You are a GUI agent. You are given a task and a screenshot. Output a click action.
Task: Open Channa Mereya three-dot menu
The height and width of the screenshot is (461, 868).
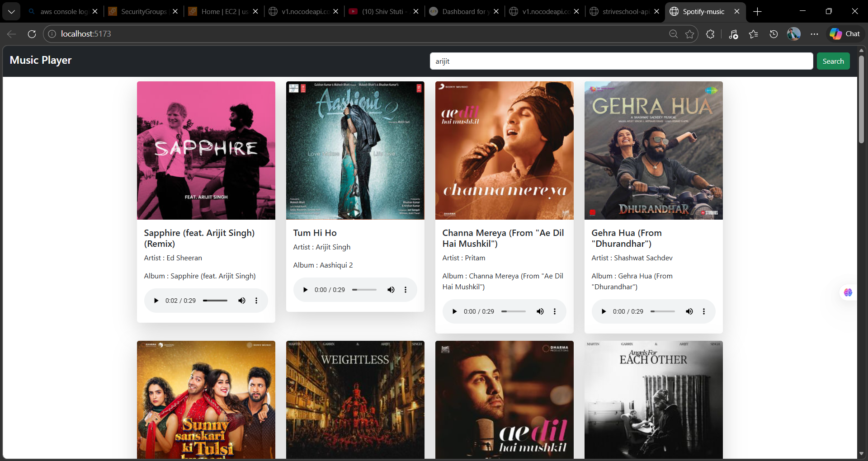[554, 311]
